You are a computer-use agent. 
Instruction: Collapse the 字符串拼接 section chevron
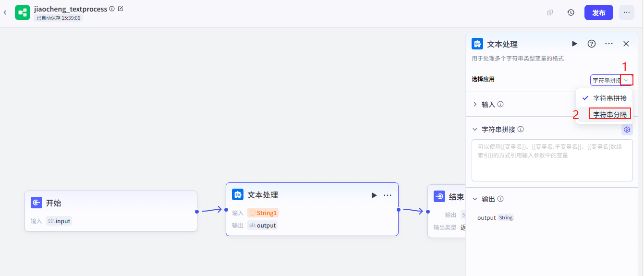(x=475, y=130)
